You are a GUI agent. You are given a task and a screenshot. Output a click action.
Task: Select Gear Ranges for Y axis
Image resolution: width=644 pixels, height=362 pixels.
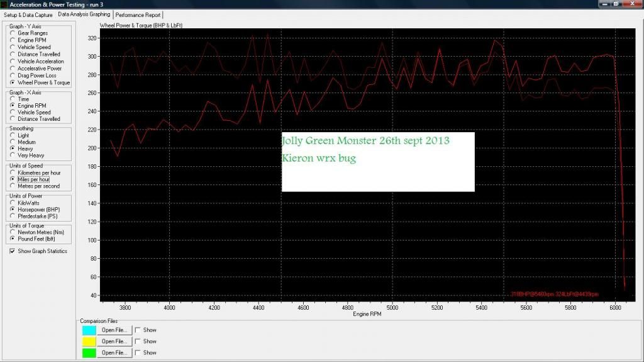[13, 33]
